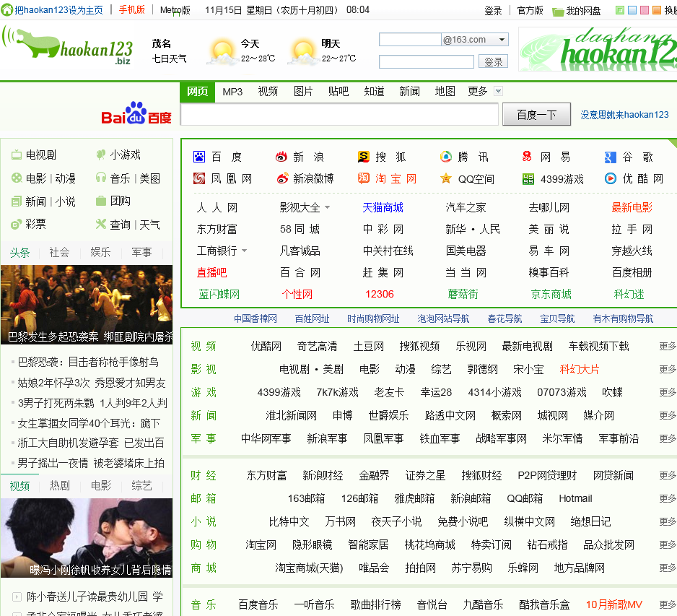
Task: Open the 天猫商城 link
Action: [383, 208]
